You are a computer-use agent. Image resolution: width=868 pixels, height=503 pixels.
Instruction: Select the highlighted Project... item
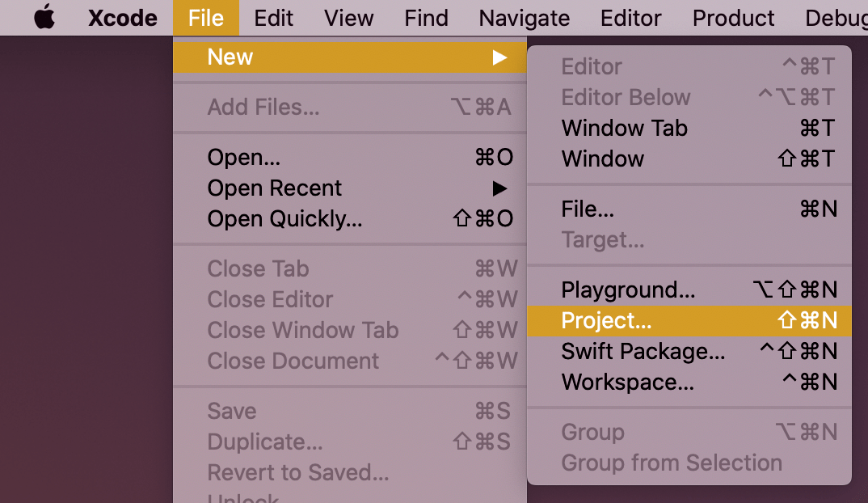point(606,320)
